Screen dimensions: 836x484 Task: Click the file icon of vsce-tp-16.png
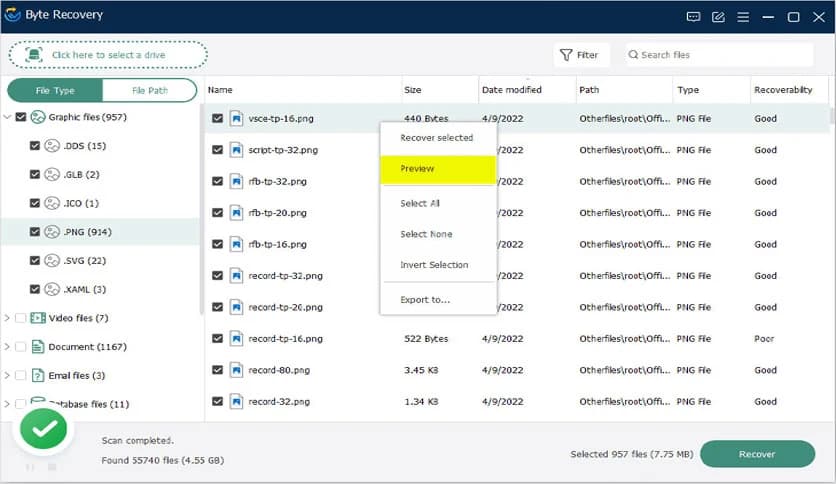point(236,118)
